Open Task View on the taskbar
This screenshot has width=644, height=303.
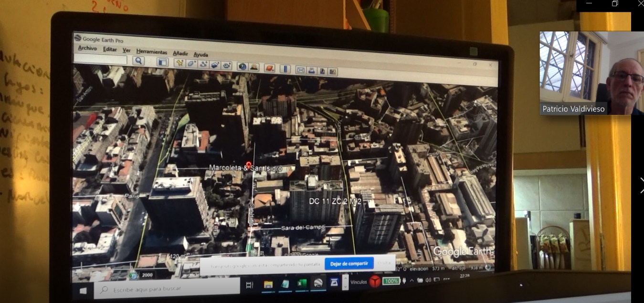coord(249,285)
